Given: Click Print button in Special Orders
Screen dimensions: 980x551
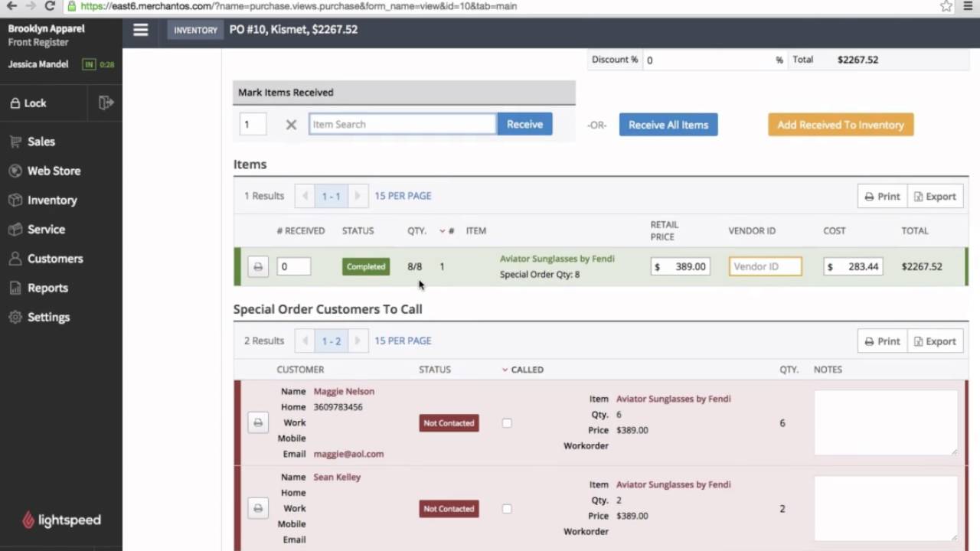Looking at the screenshot, I should [x=882, y=341].
